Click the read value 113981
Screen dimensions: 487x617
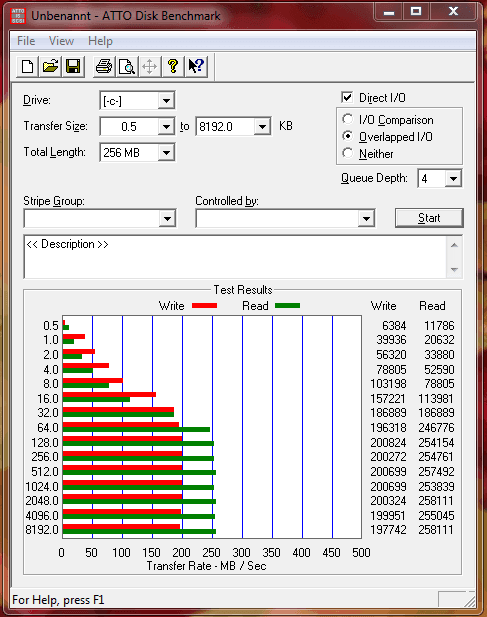coord(436,399)
